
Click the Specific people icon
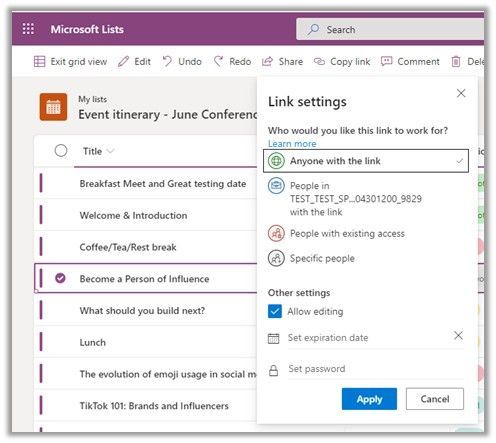pyautogui.click(x=276, y=258)
